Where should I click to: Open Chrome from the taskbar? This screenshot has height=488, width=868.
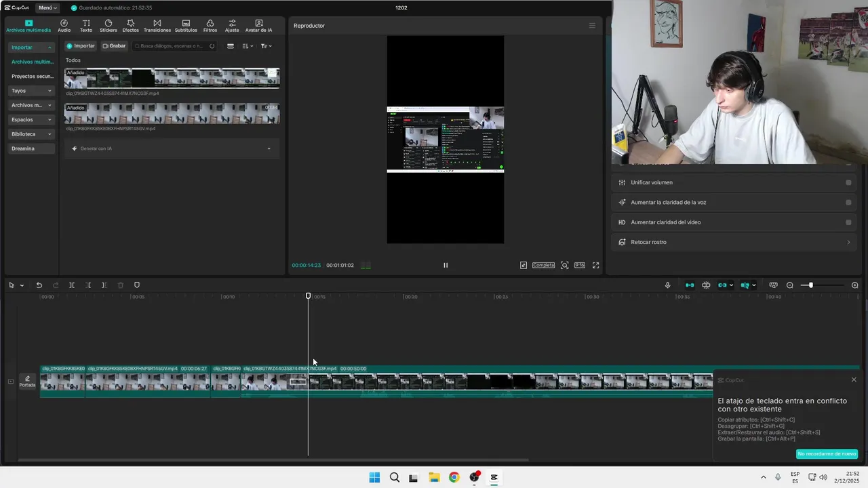454,477
